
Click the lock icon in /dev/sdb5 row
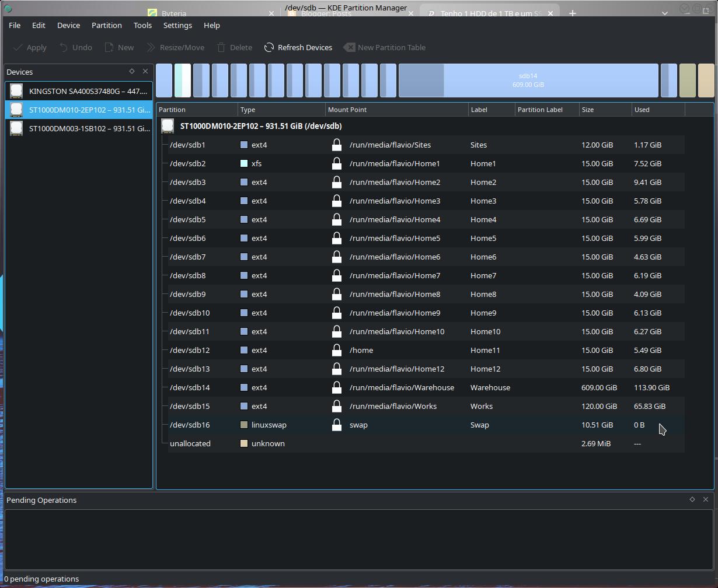point(336,219)
